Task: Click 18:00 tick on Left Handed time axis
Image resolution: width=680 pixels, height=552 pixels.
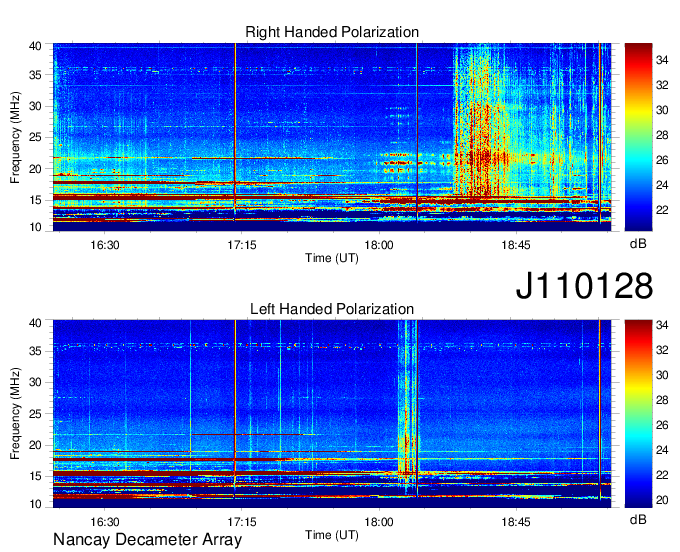Action: click(x=379, y=522)
